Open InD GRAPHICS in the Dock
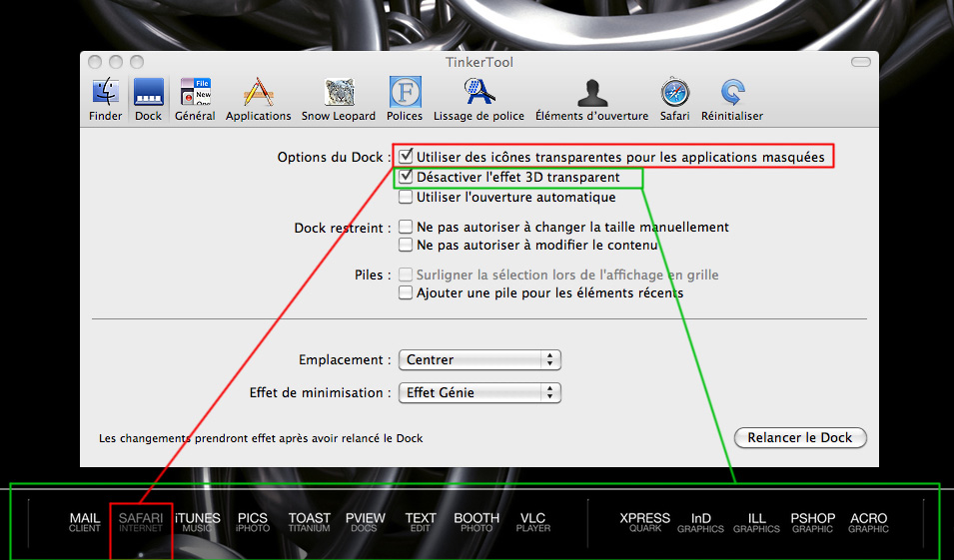 [701, 522]
